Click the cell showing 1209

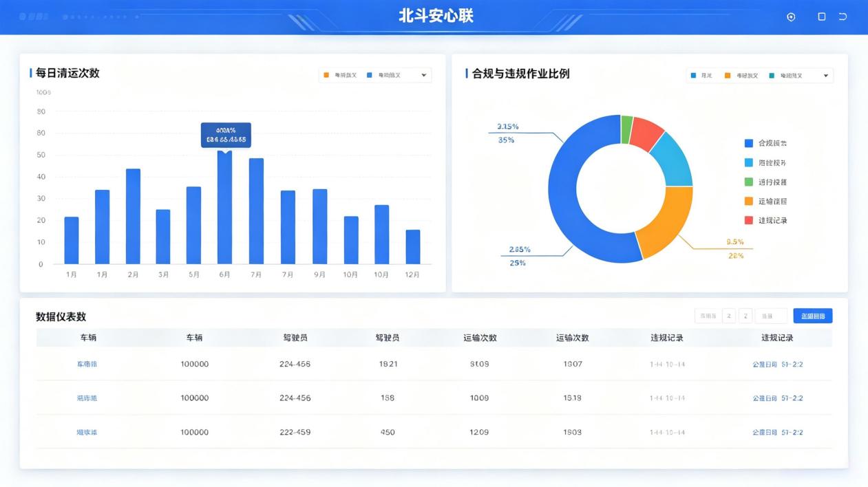pos(479,433)
